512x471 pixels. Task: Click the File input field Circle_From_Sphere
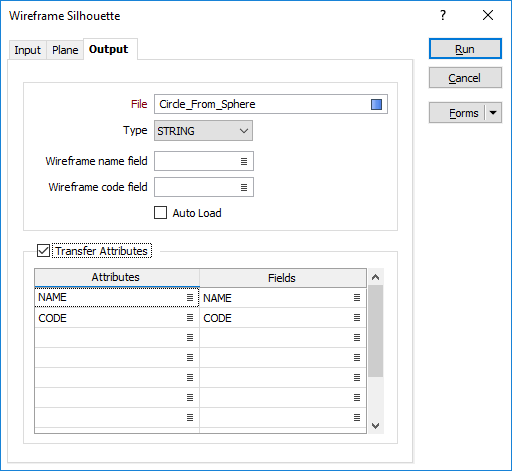(271, 104)
